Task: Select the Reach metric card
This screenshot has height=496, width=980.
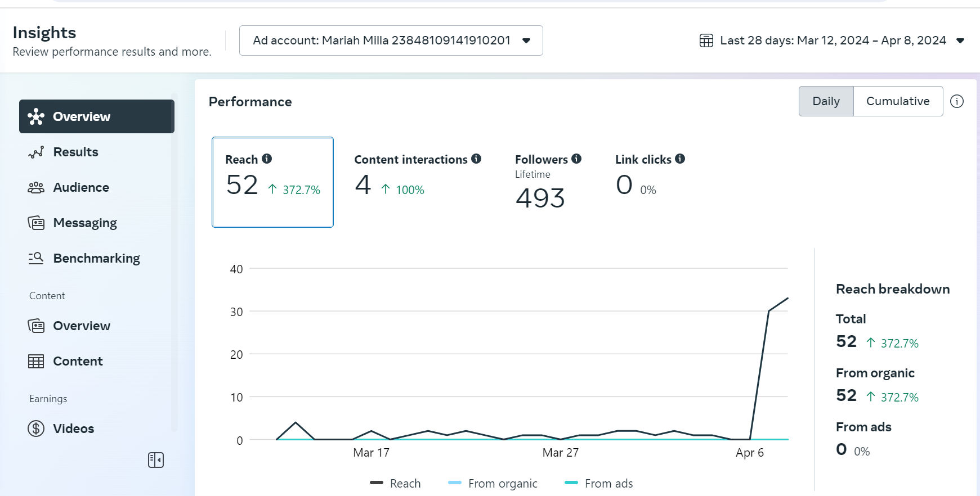Action: click(272, 182)
